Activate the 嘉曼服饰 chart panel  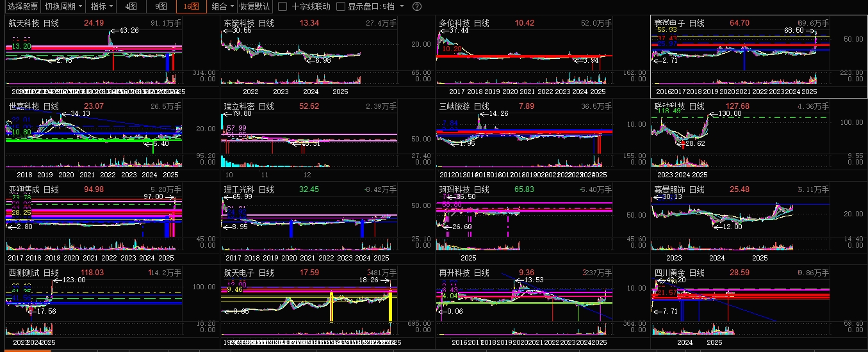pyautogui.click(x=759, y=223)
